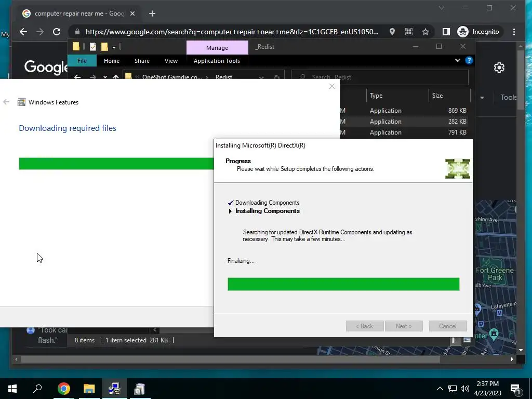
Task: Click the DirectX installation progress bar
Action: [343, 284]
